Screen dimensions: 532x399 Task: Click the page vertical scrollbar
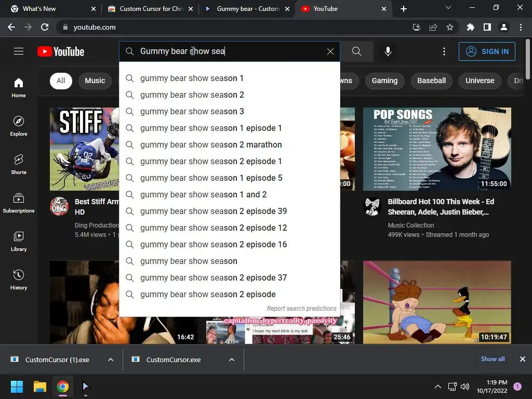point(528,59)
